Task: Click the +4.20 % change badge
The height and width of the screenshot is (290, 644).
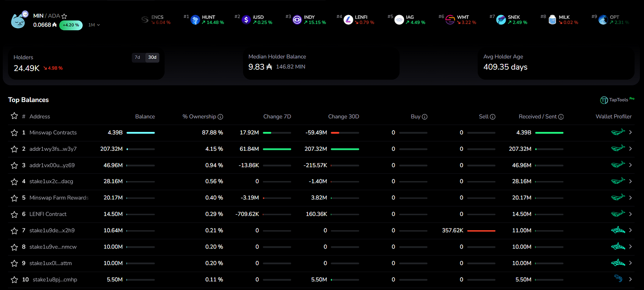Action: tap(71, 25)
